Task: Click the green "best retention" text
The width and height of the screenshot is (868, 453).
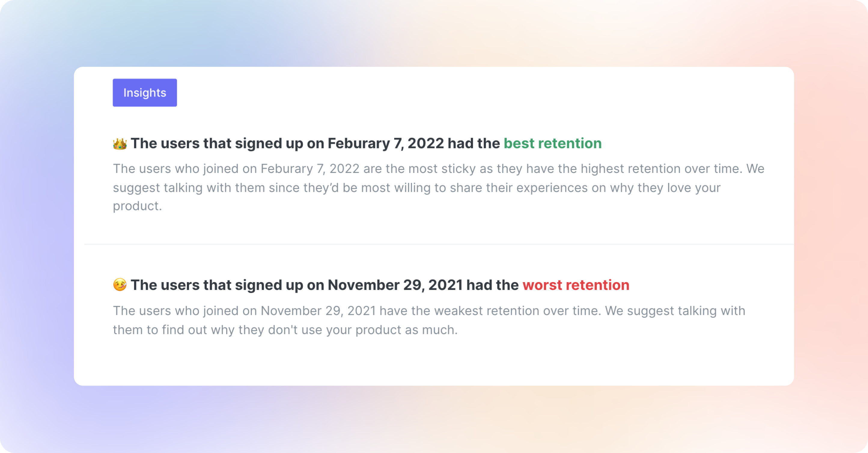Action: coord(552,143)
